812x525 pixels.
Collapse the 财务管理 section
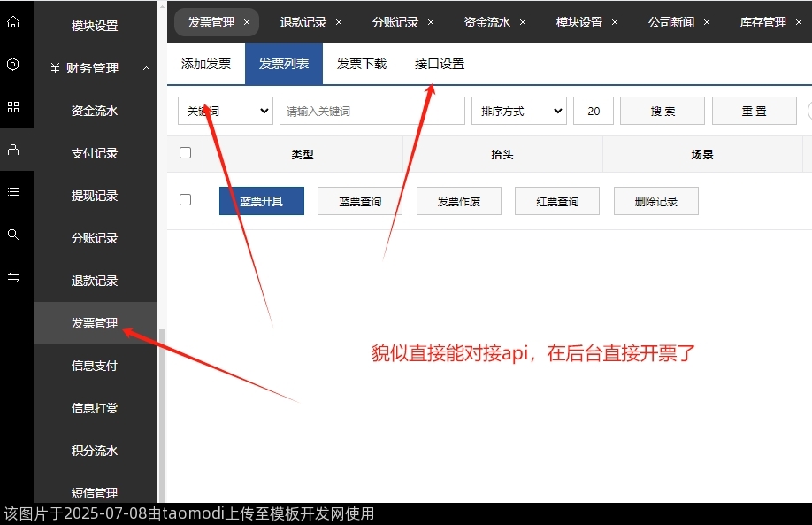pos(94,68)
